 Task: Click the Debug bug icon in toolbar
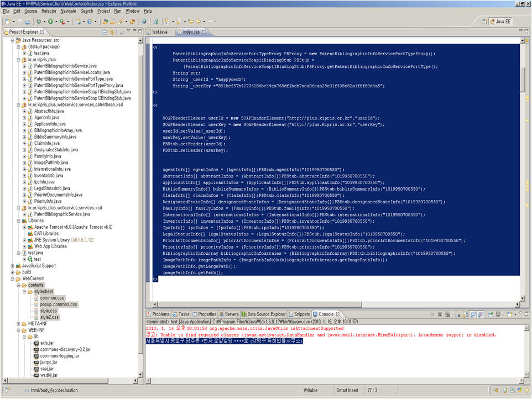38,22
